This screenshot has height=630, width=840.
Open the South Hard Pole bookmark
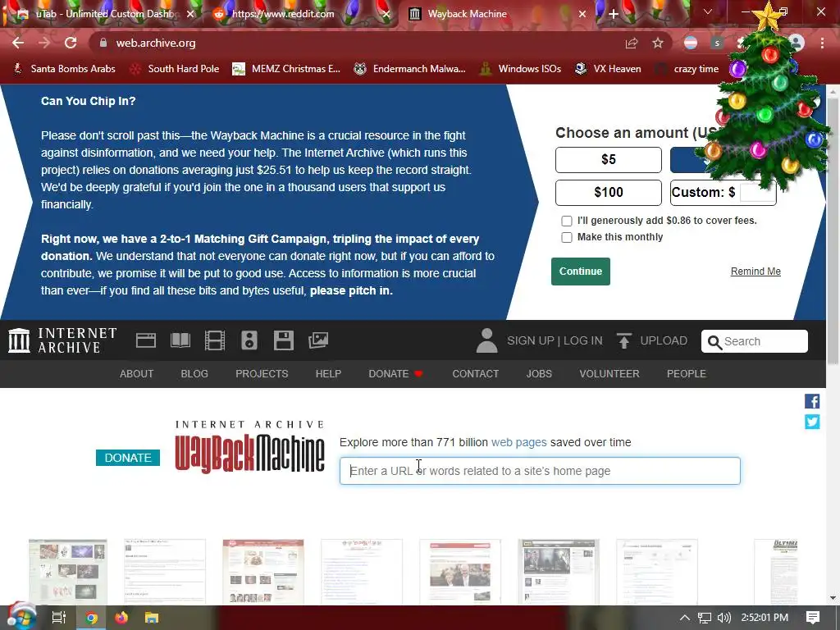[x=176, y=69]
